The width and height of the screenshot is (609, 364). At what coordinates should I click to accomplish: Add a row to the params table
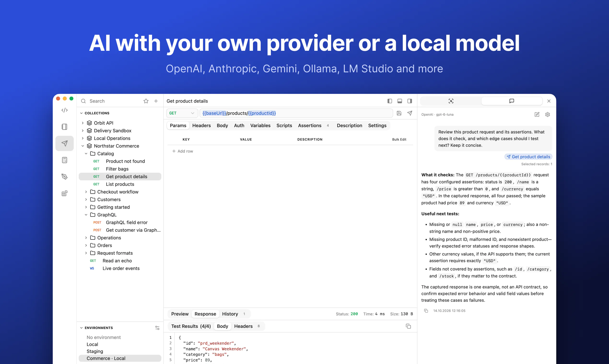(182, 151)
